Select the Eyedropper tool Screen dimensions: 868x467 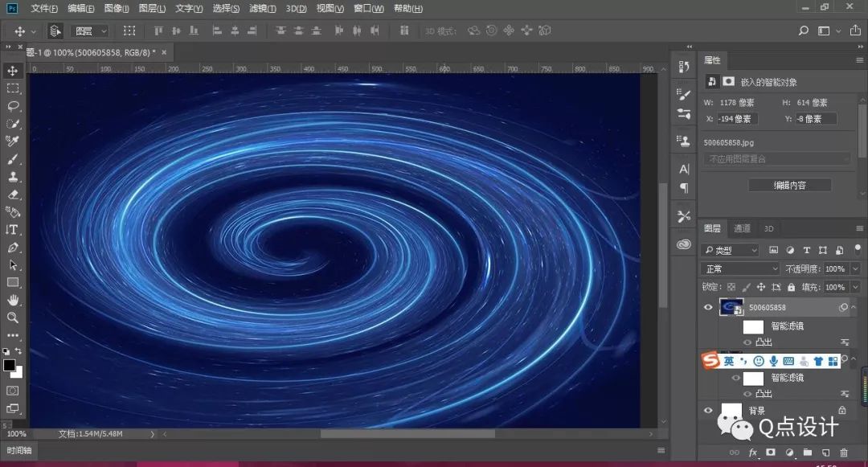[13, 141]
